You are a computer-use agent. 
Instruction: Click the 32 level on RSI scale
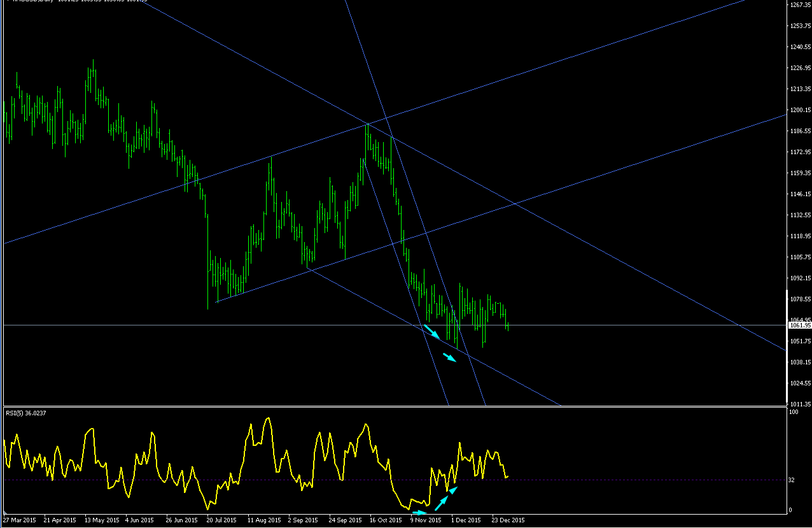click(x=792, y=480)
